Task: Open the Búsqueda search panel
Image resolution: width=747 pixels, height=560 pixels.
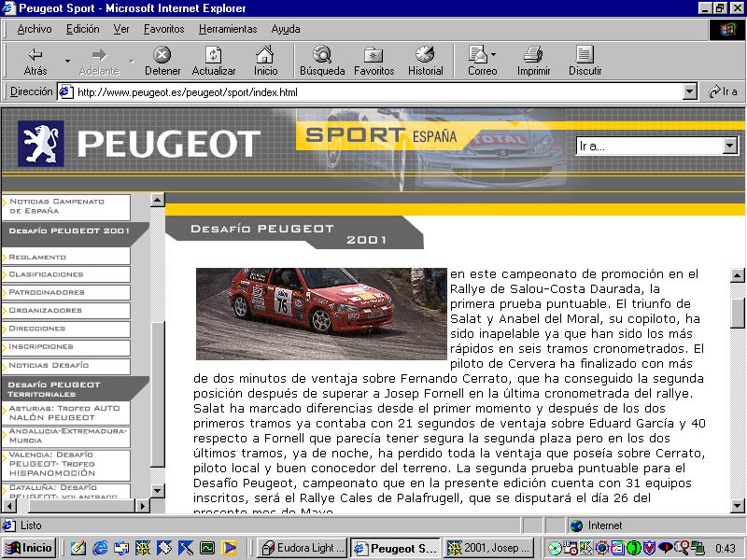Action: click(322, 61)
